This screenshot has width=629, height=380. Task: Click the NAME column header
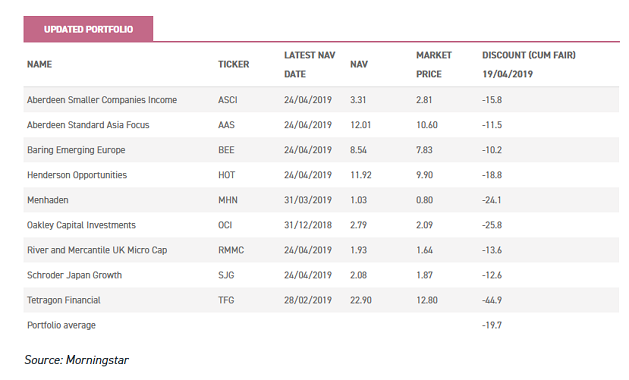[x=39, y=64]
